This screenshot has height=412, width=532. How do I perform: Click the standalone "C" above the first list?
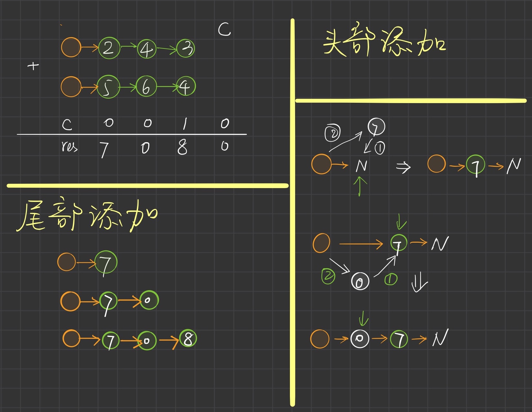pyautogui.click(x=224, y=29)
